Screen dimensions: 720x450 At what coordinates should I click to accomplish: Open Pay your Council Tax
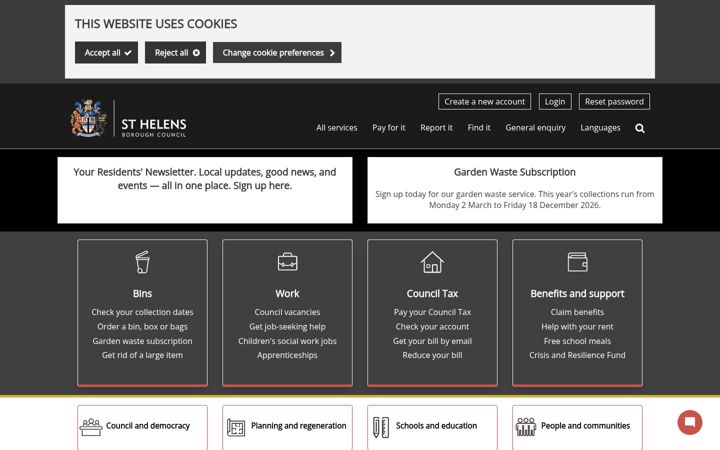pyautogui.click(x=432, y=312)
